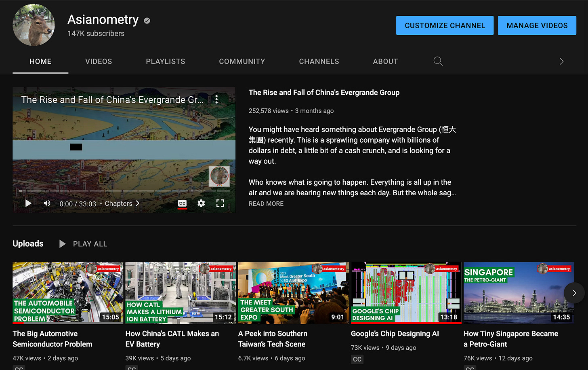
Task: Click the verified badge beside Asianometry
Action: tap(147, 21)
